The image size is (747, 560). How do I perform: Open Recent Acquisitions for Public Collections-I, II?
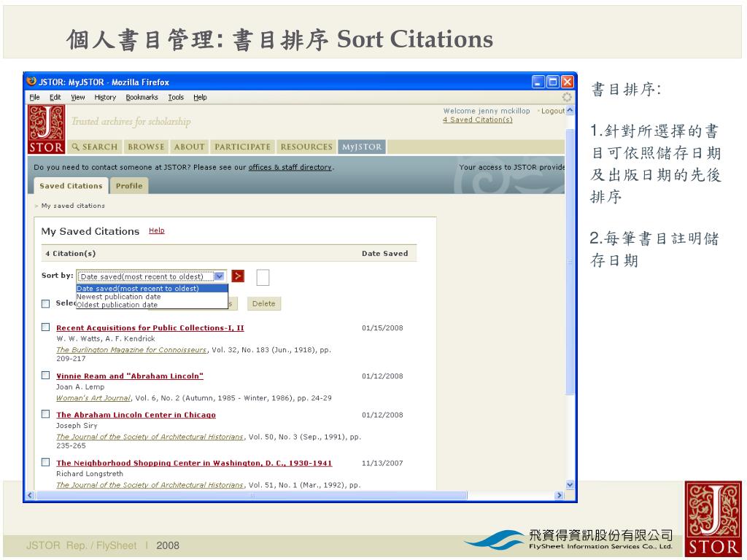click(x=150, y=327)
